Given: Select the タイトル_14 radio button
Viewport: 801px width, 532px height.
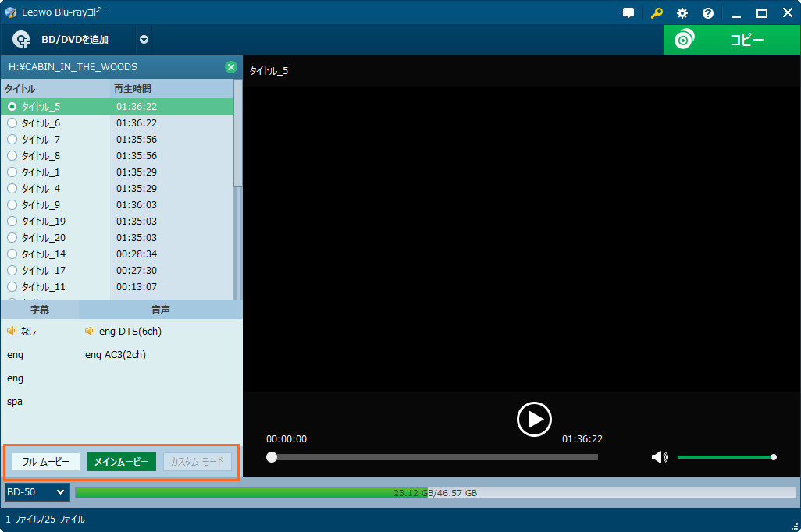Looking at the screenshot, I should point(12,254).
